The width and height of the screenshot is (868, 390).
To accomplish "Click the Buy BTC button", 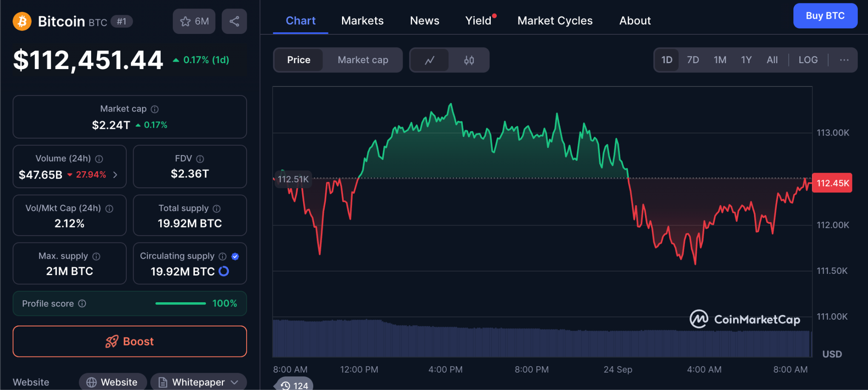I will pyautogui.click(x=825, y=16).
